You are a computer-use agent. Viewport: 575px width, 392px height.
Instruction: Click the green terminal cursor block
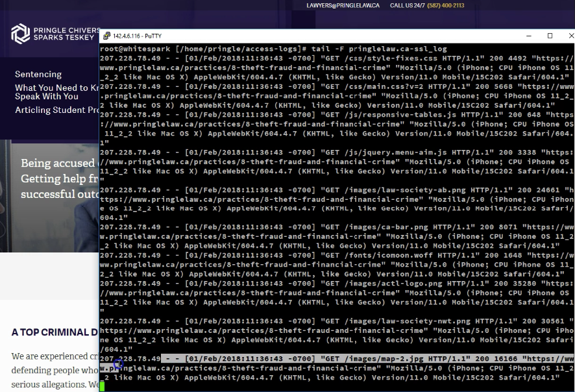click(x=103, y=386)
